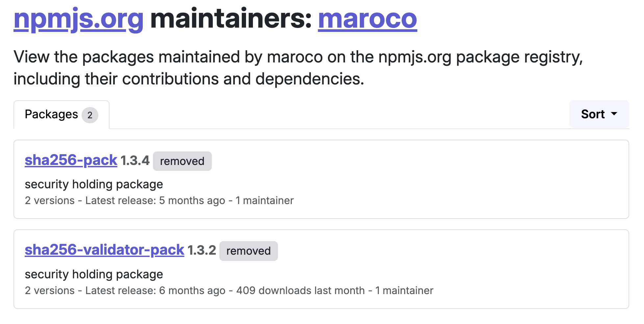Click the removed badge next to sha256-pack

[182, 161]
